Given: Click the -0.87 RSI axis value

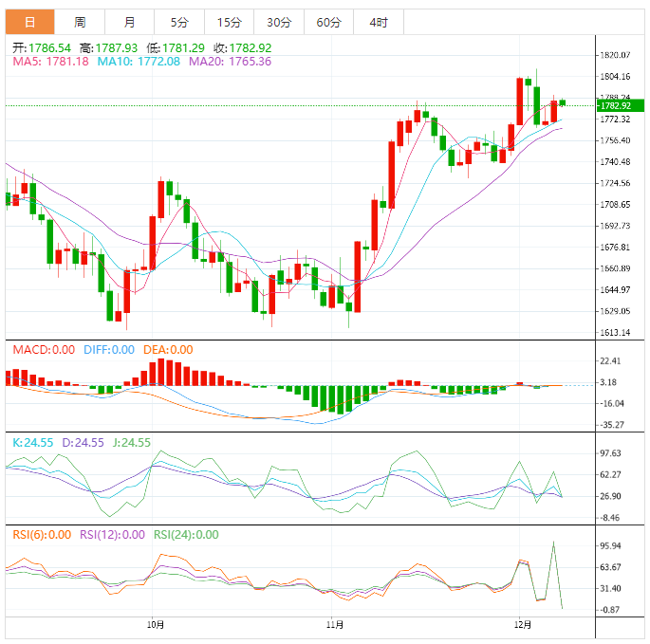Looking at the screenshot, I should [610, 610].
